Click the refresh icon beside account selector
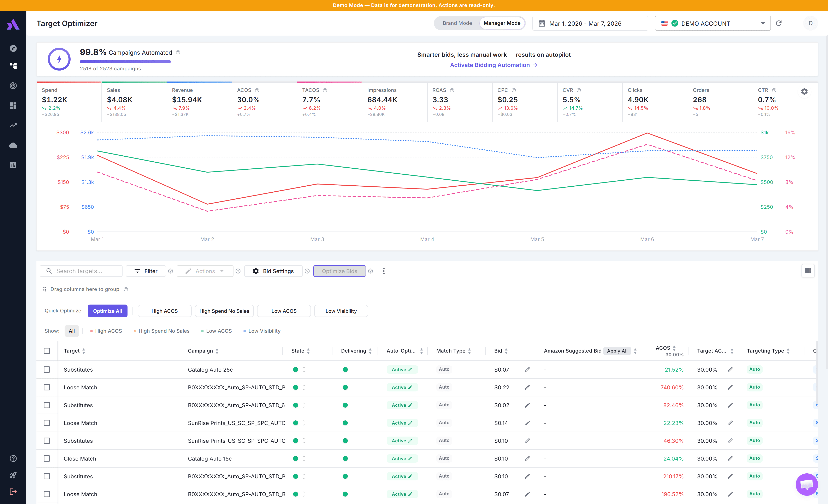This screenshot has height=504, width=828. click(779, 23)
